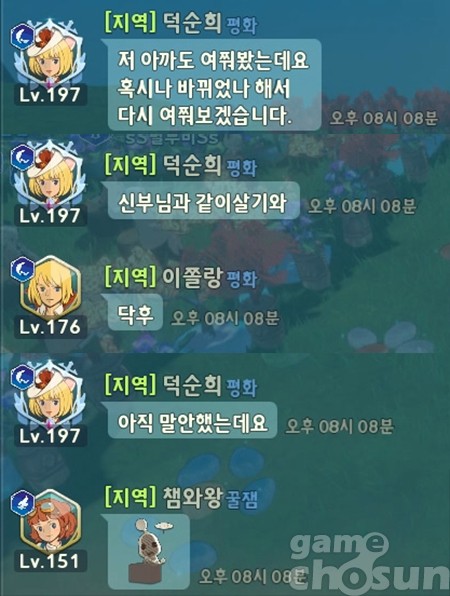Image resolution: width=450 pixels, height=596 pixels.
Task: Click the class badge beside 이쫄랑's avatar
Action: pyautogui.click(x=22, y=269)
